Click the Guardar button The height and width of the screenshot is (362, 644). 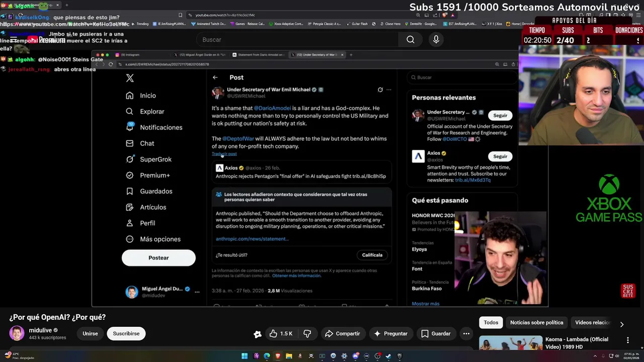436,333
